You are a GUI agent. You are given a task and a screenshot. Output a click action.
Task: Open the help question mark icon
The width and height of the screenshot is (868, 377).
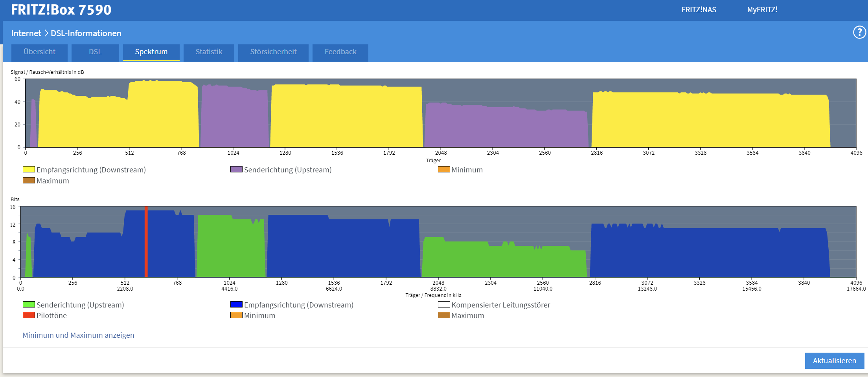[859, 32]
